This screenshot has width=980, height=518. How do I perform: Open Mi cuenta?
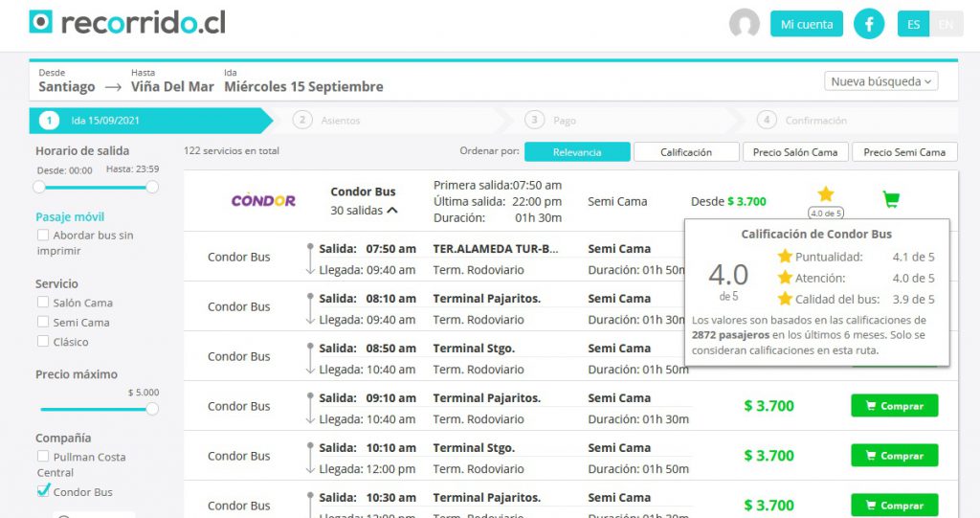tap(806, 24)
